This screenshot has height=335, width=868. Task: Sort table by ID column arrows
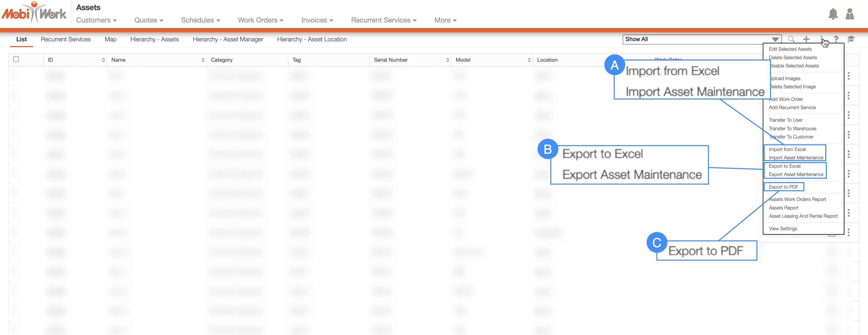[103, 60]
